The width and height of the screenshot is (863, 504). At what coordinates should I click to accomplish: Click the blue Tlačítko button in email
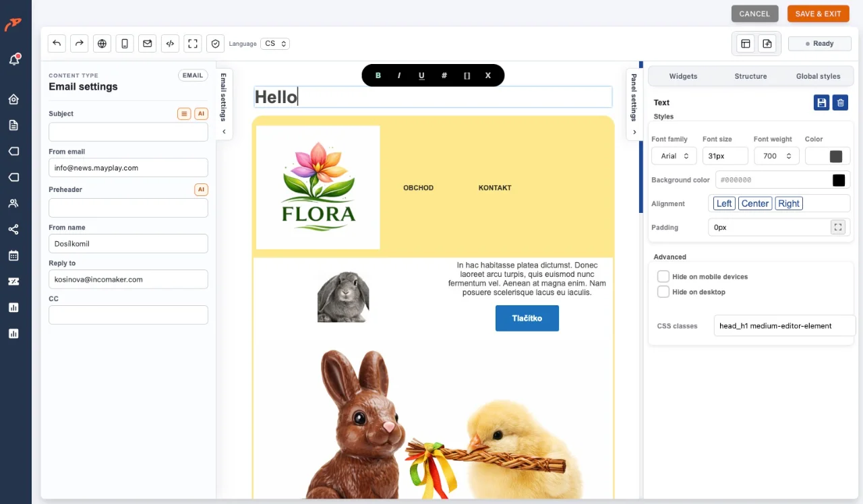click(x=527, y=318)
